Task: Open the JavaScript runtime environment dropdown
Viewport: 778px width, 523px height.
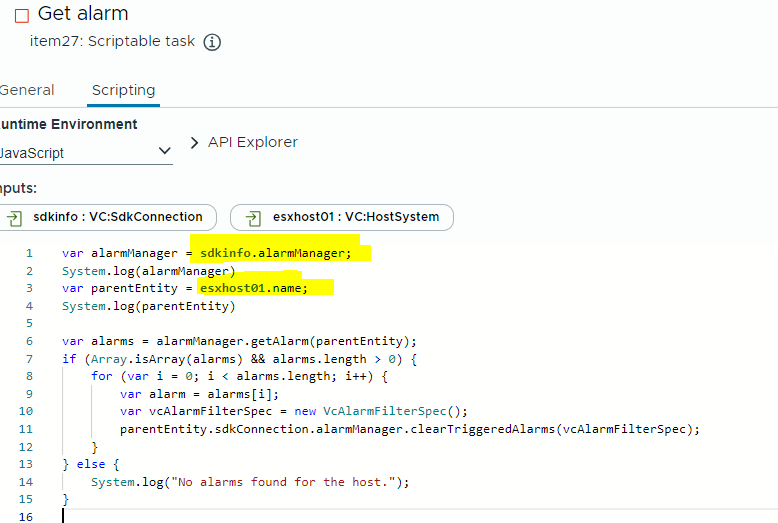Action: click(x=85, y=152)
